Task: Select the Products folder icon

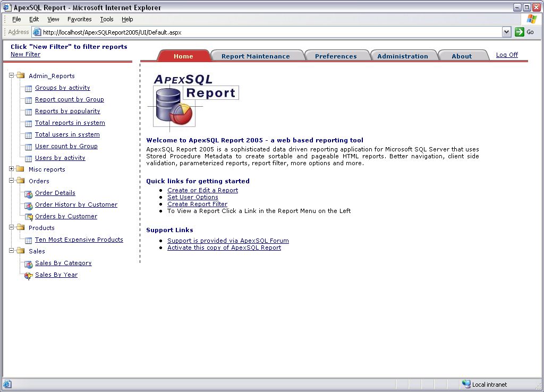Action: (x=21, y=228)
